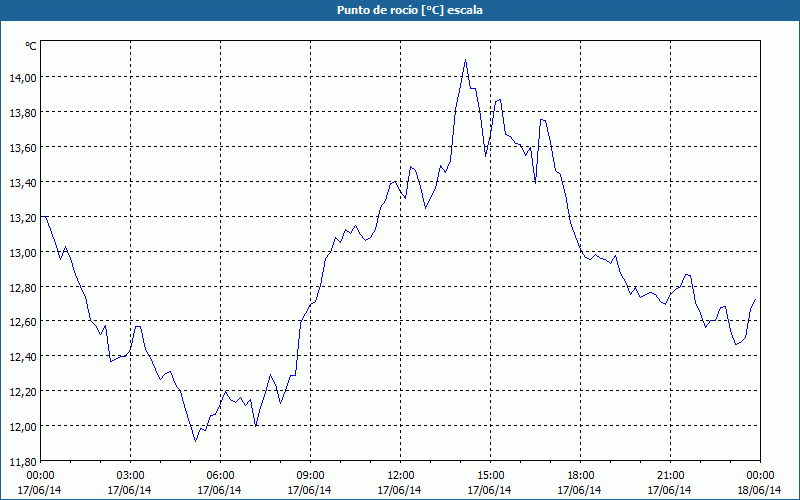Click the °C unit label above the y-axis
The width and height of the screenshot is (800, 500).
[x=31, y=46]
